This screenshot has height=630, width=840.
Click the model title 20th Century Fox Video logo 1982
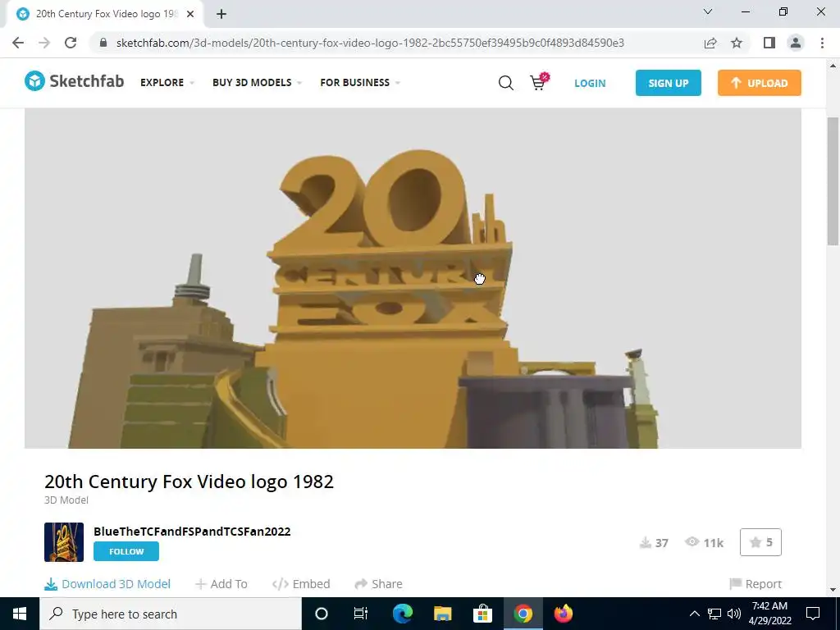click(x=189, y=481)
